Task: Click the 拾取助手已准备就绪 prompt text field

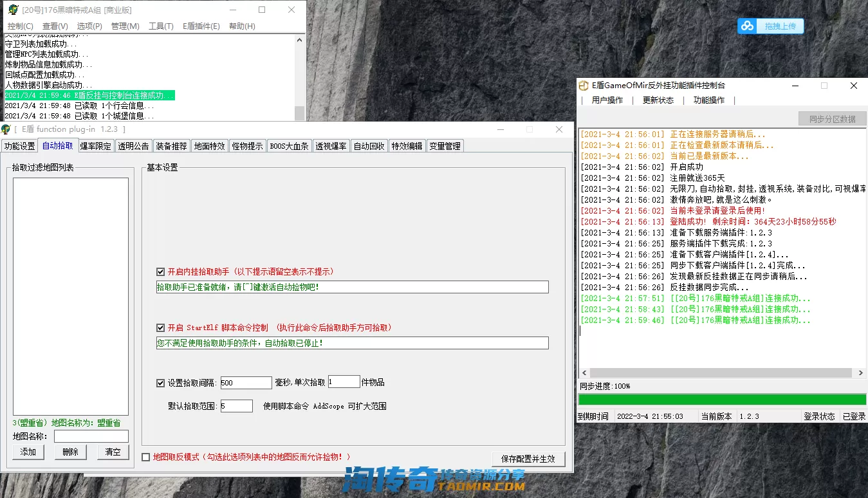Action: 352,287
